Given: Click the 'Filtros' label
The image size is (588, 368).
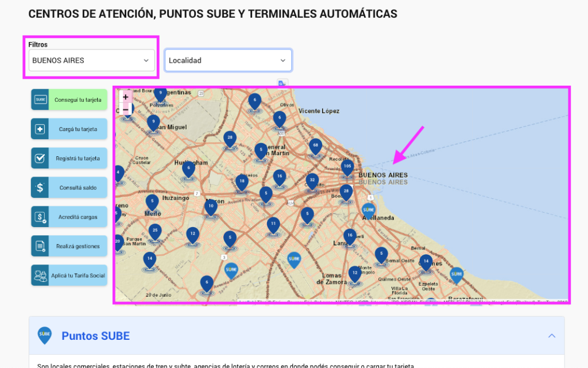Looking at the screenshot, I should 38,44.
